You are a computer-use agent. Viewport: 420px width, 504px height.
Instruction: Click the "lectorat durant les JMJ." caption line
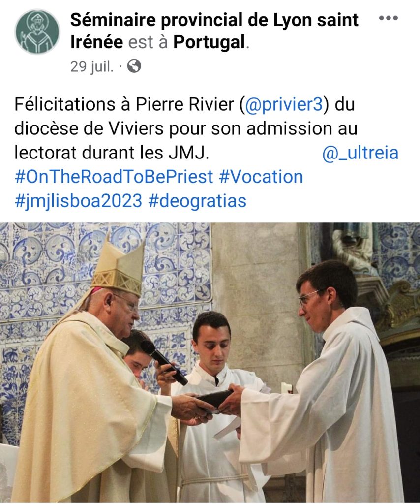(112, 153)
